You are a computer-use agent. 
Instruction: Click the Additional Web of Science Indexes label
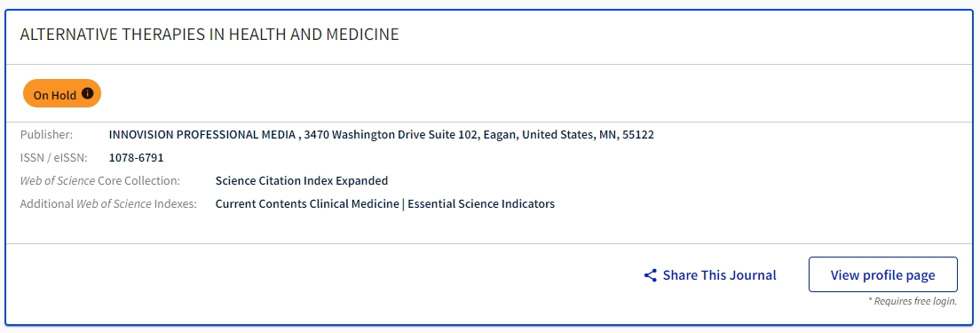point(108,203)
